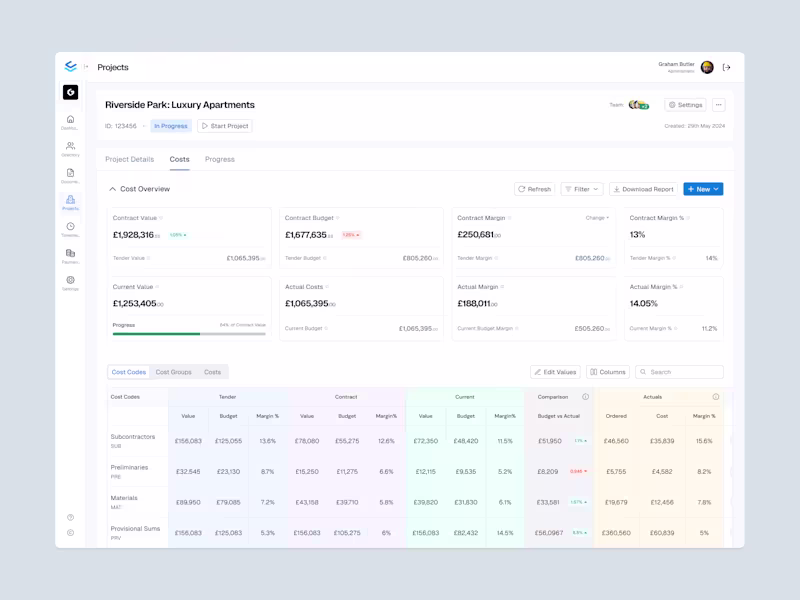The image size is (800, 600).
Task: Switch to the Progress tab
Action: click(220, 158)
